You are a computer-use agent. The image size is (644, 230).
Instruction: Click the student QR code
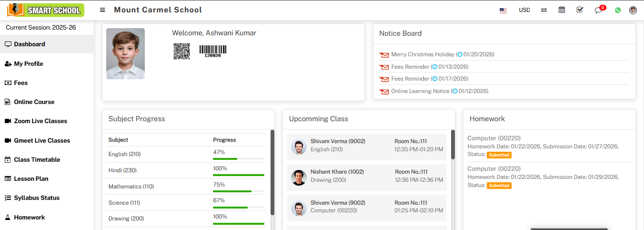[x=181, y=51]
